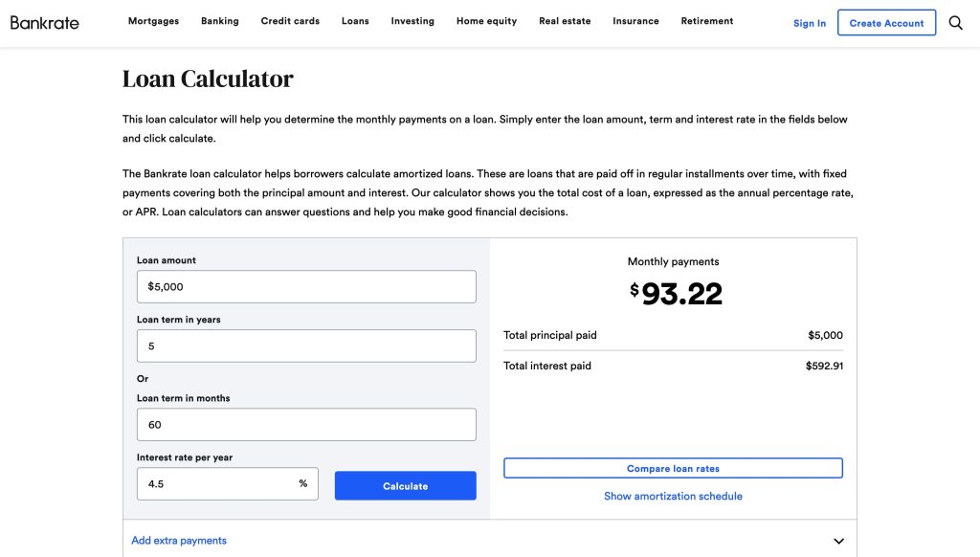This screenshot has height=557, width=980.
Task: Click the Sign In link
Action: pos(810,23)
